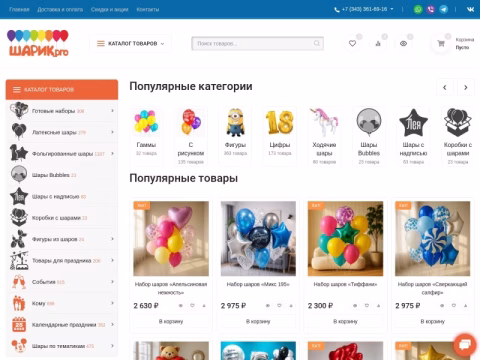Open the С рисунком category thumbnail
The height and width of the screenshot is (360, 480).
(191, 121)
